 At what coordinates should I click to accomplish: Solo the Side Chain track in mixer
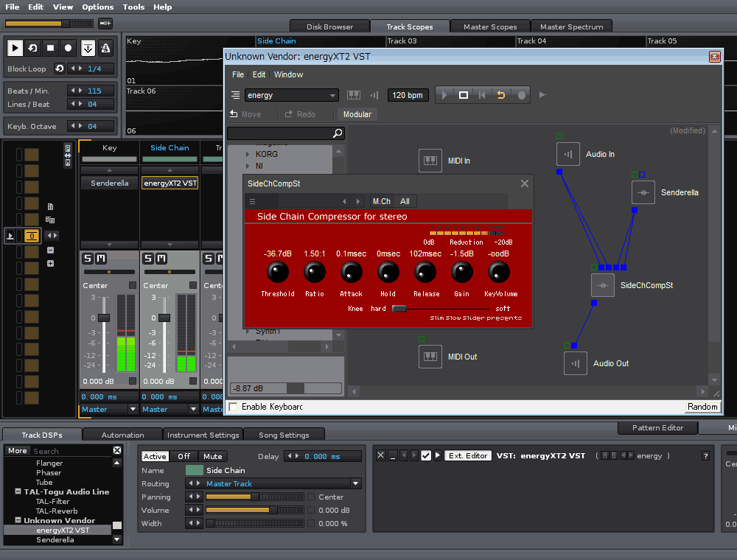point(148,259)
